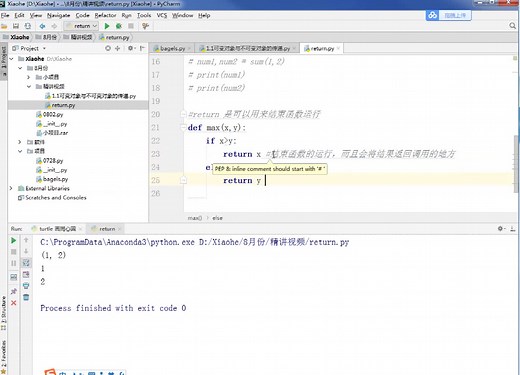Click the Print icon in Run panel
This screenshot has width=520, height=375.
coord(26,286)
